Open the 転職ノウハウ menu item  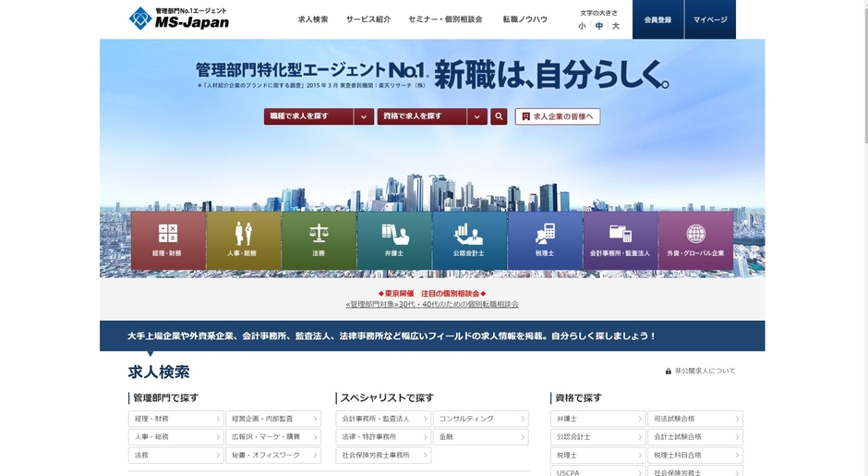pyautogui.click(x=524, y=19)
